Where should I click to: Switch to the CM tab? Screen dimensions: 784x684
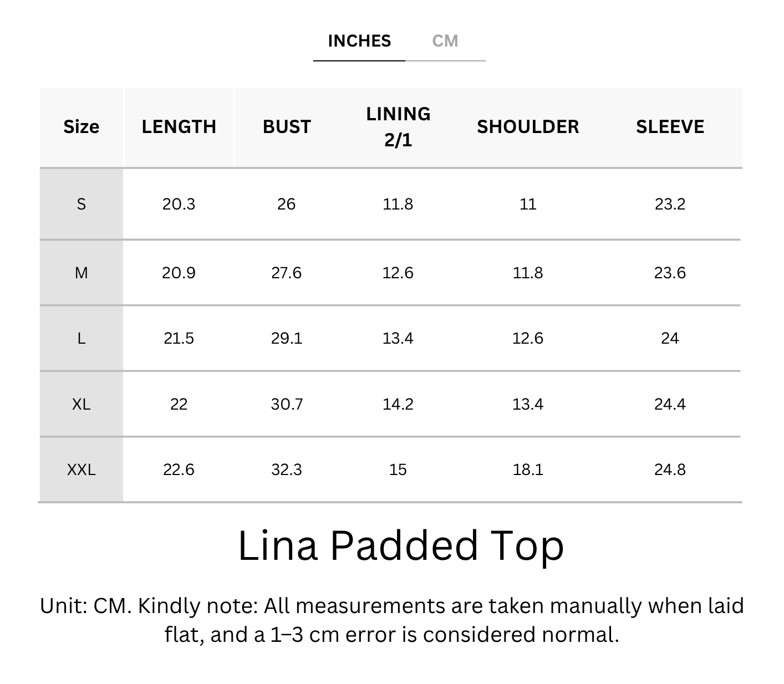pos(445,41)
